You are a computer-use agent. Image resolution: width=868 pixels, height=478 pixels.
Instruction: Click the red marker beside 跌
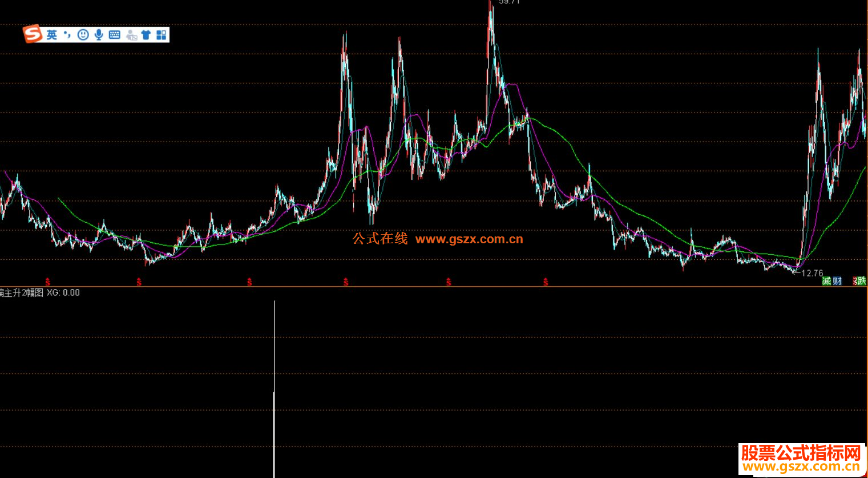click(x=855, y=281)
